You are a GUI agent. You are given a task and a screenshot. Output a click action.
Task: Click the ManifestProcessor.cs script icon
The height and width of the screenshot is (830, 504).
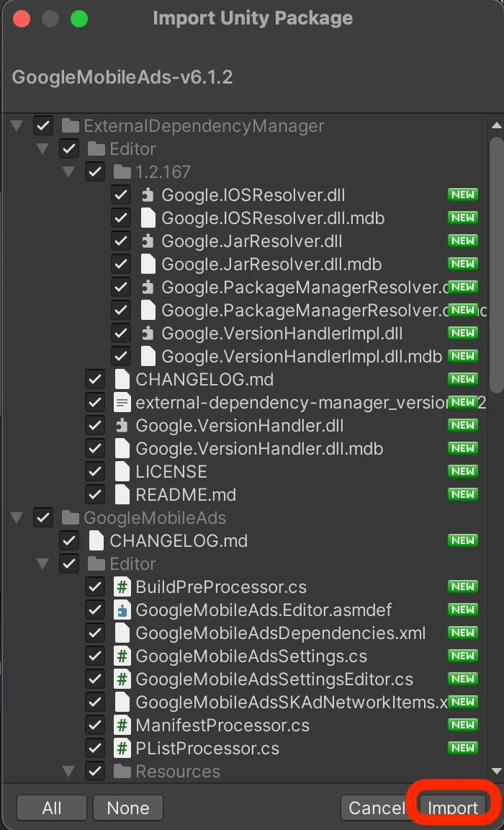click(x=122, y=726)
